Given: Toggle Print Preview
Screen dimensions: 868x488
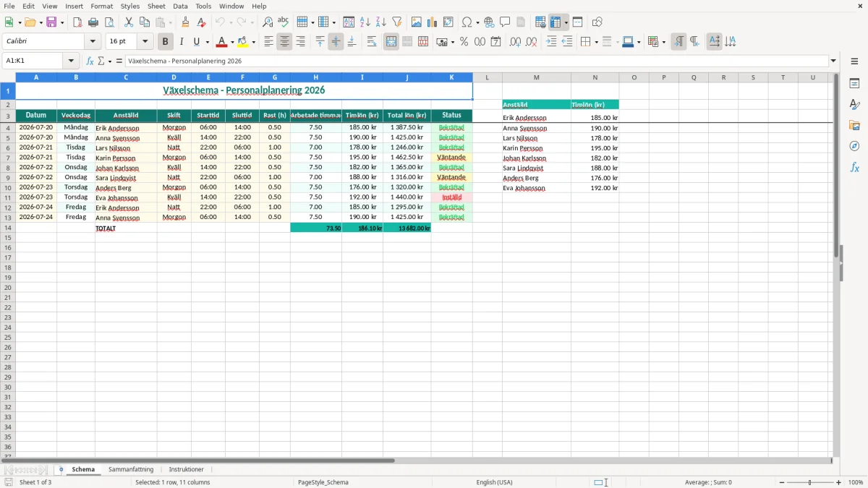Looking at the screenshot, I should tap(109, 22).
